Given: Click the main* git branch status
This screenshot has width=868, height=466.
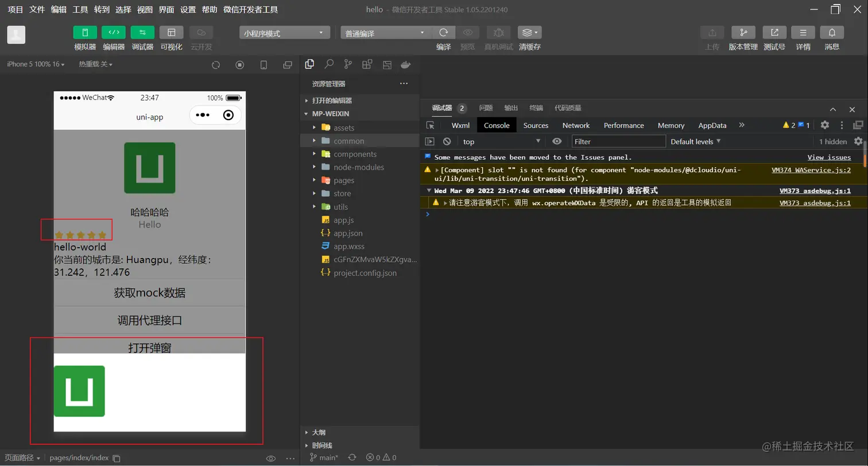Looking at the screenshot, I should click(x=324, y=458).
